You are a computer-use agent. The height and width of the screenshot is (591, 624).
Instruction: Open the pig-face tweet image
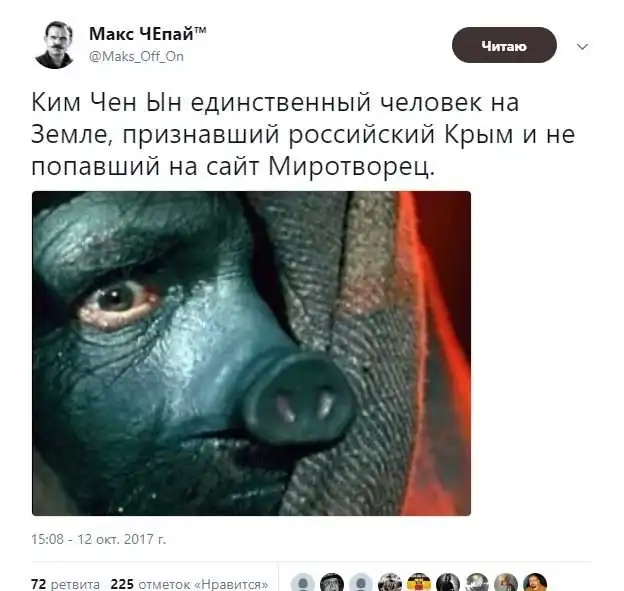[x=251, y=353]
